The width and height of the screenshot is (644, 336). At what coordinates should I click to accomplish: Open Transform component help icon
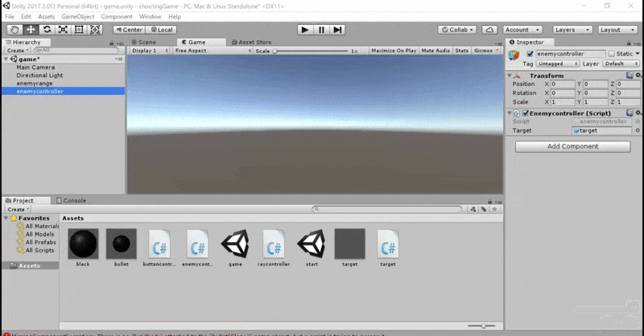(x=630, y=76)
